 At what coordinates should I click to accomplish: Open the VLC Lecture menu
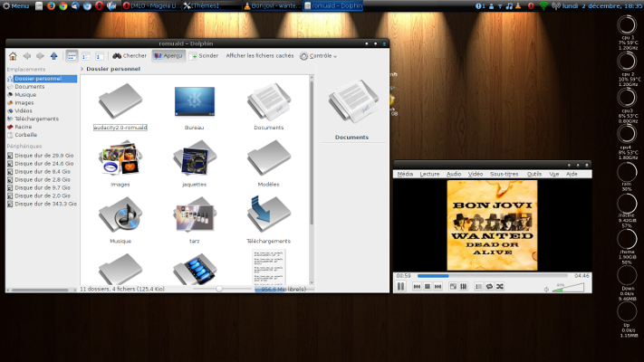coord(429,174)
